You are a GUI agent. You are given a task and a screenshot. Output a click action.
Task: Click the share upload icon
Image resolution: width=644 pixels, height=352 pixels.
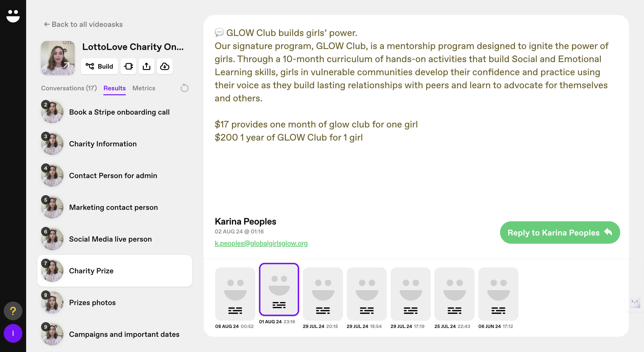tap(147, 66)
